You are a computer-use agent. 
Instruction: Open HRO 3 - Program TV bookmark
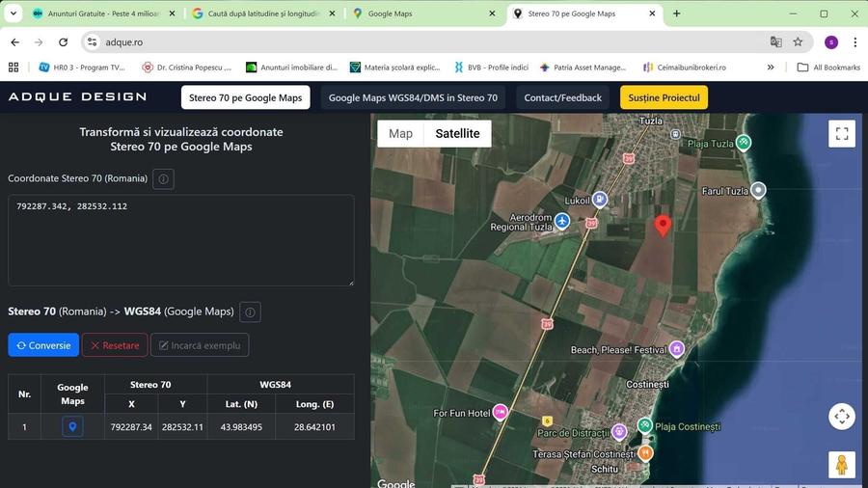pyautogui.click(x=82, y=68)
